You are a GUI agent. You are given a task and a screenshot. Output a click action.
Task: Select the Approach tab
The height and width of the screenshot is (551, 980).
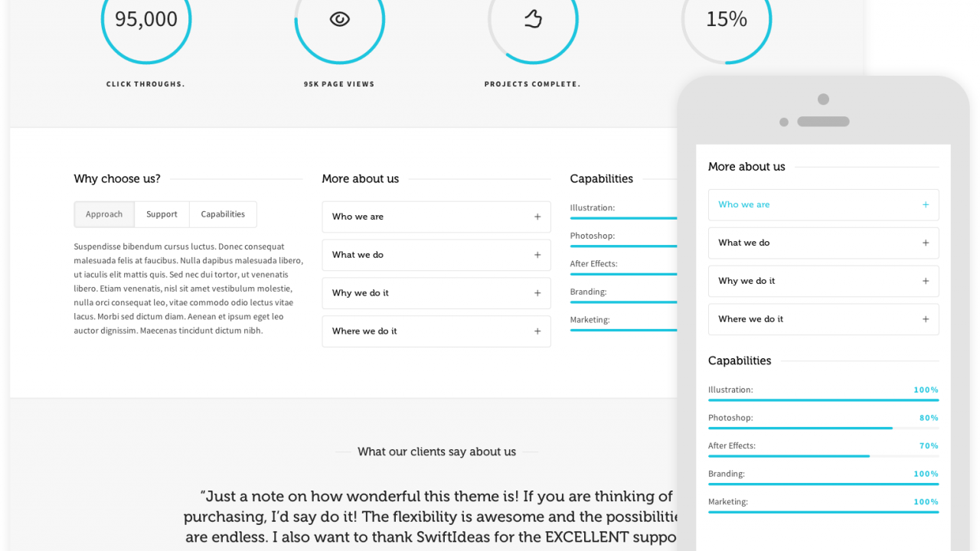104,214
